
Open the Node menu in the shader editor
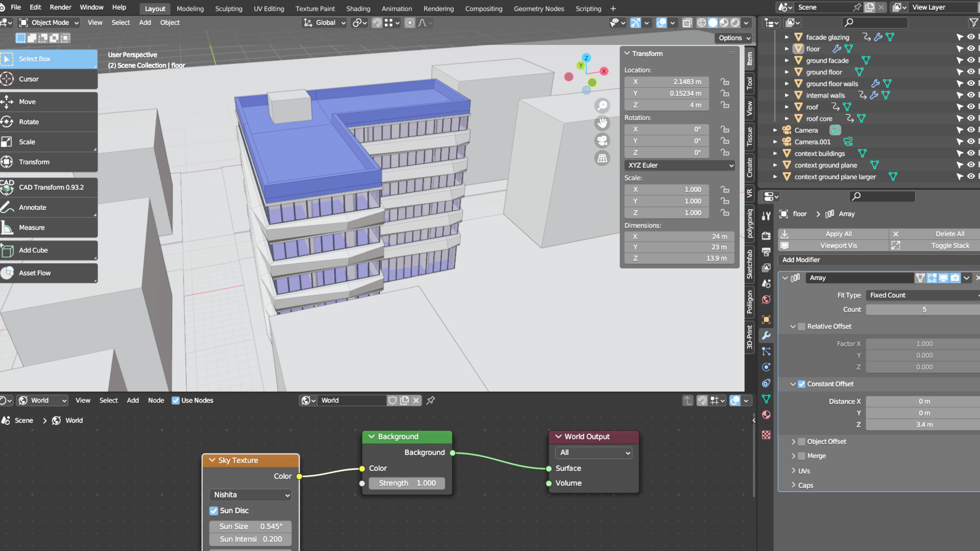coord(156,400)
